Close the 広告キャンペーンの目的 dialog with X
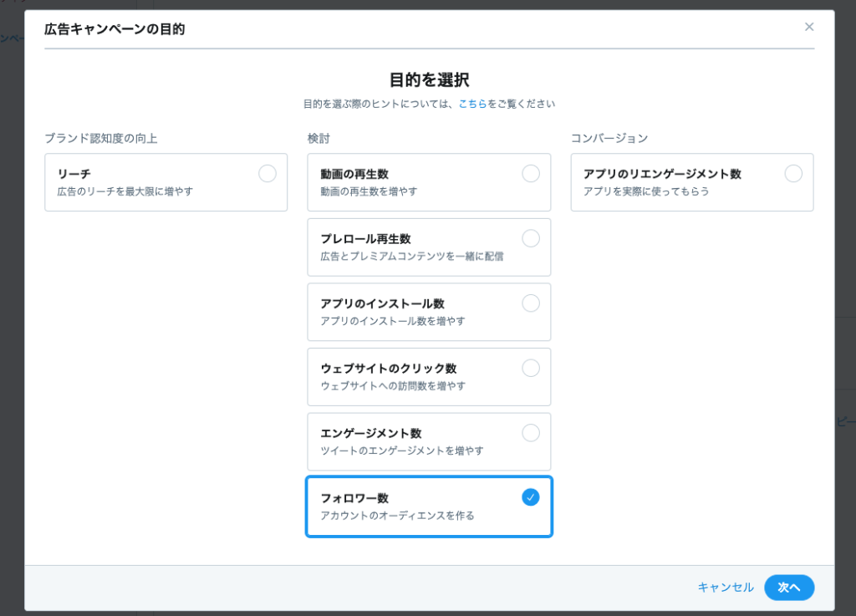The width and height of the screenshot is (856, 616). click(x=808, y=27)
